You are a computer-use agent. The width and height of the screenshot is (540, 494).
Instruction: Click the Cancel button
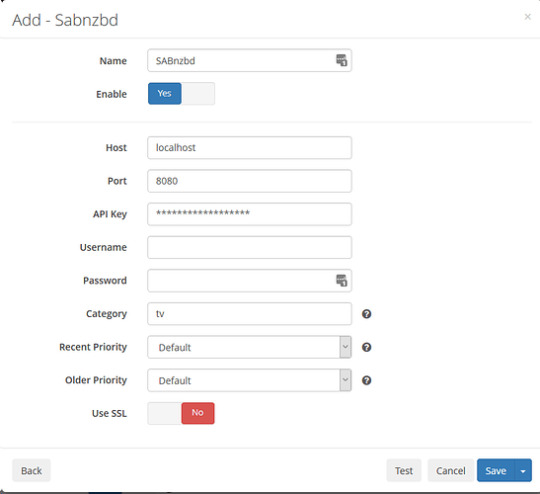(450, 471)
